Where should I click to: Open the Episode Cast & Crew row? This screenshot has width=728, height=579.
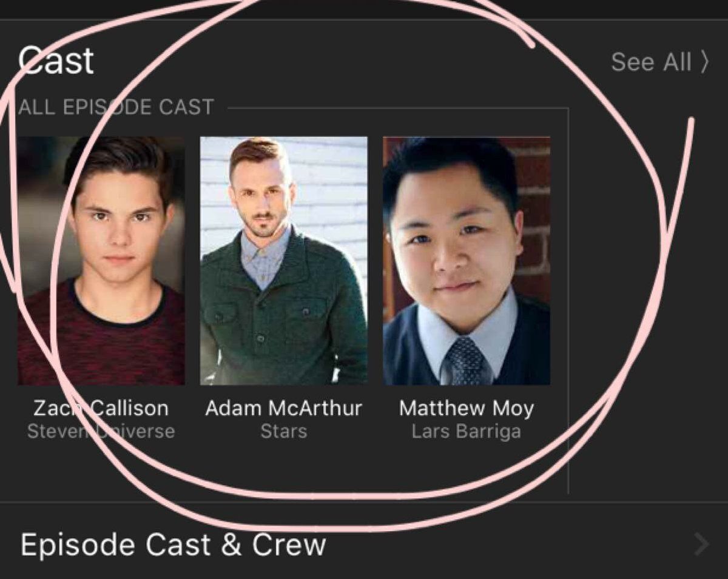click(x=364, y=544)
